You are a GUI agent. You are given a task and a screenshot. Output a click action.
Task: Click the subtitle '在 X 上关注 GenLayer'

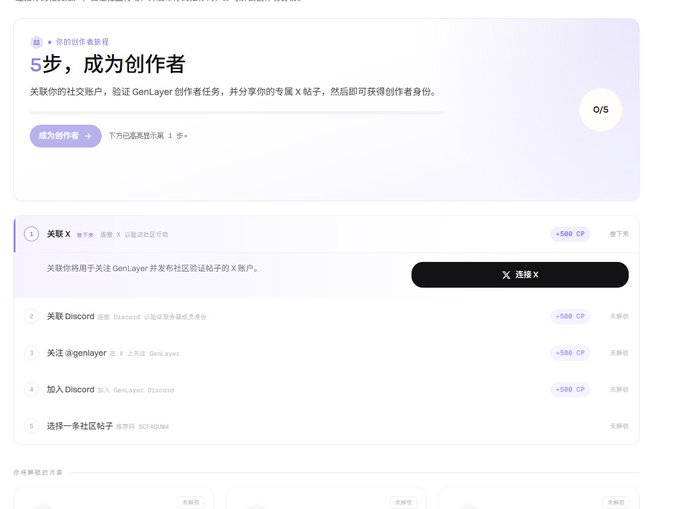pyautogui.click(x=144, y=353)
